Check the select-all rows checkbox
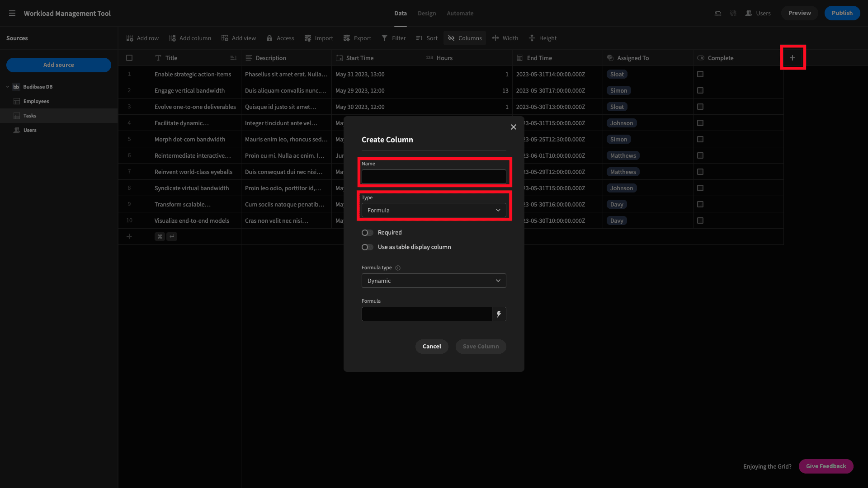Viewport: 868px width, 488px height. (x=129, y=58)
